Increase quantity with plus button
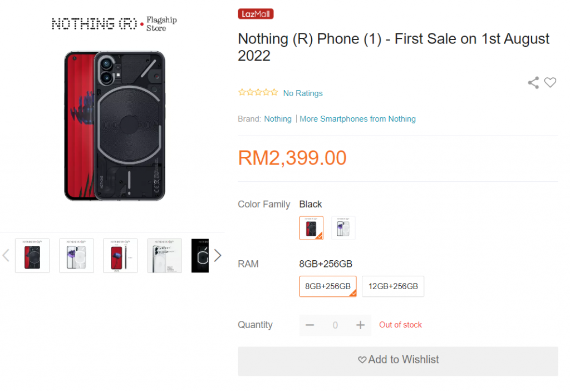The height and width of the screenshot is (392, 570). click(360, 325)
